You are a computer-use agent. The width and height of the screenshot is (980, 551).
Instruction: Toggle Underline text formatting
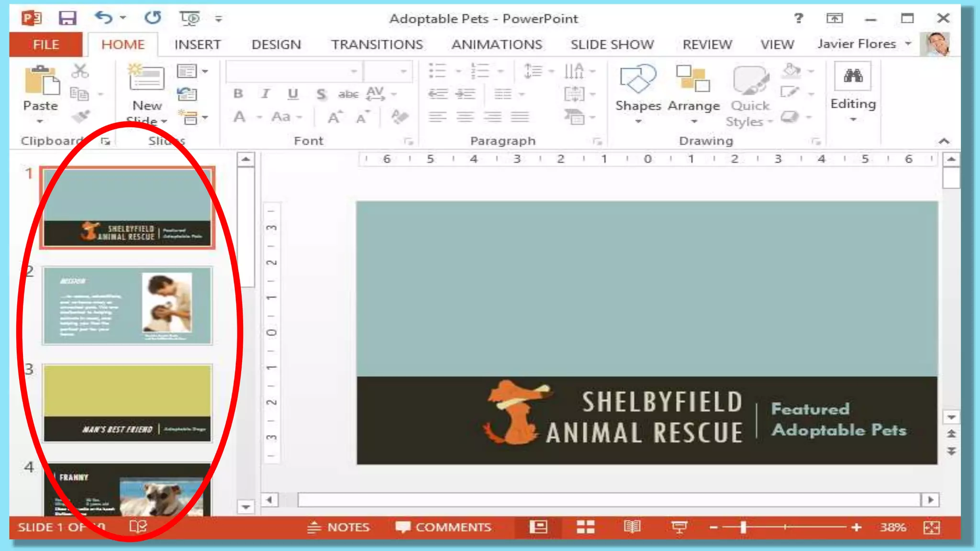(x=293, y=94)
